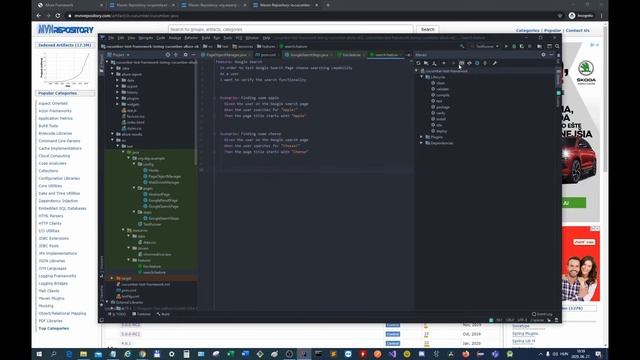Open a new browser tab

[328, 5]
